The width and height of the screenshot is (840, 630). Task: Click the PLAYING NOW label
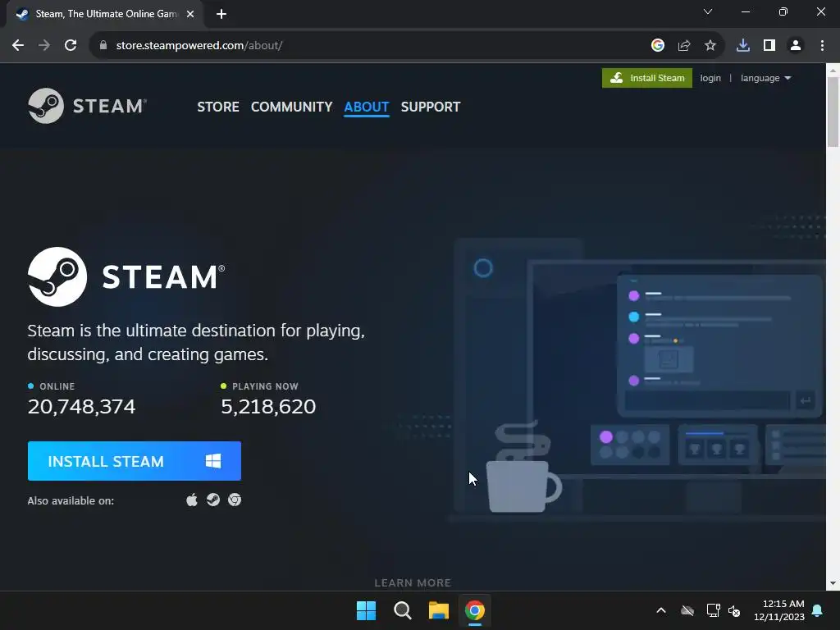pos(265,386)
